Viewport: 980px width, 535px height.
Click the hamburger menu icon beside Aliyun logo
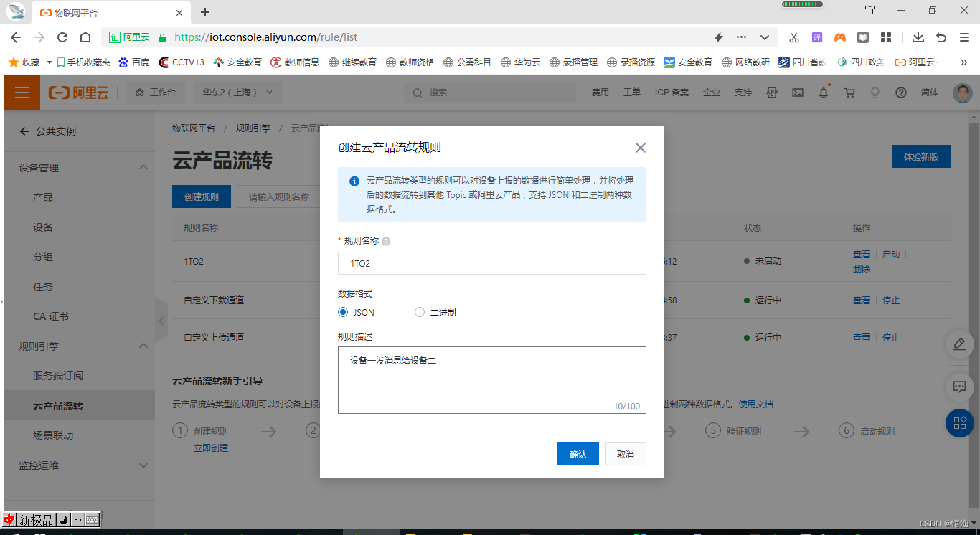point(22,93)
